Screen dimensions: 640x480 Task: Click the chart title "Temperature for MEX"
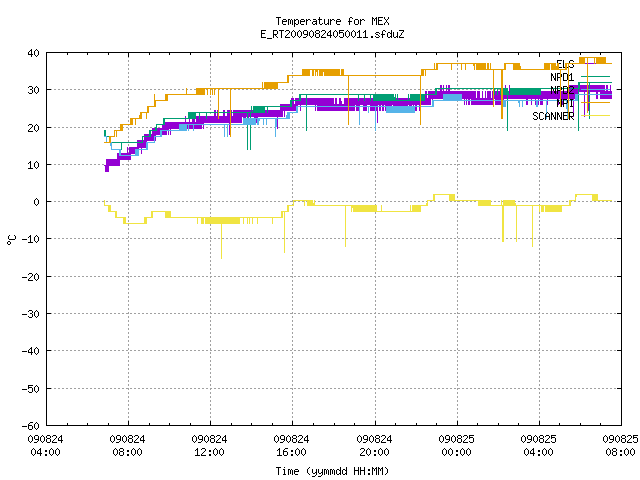tap(332, 21)
